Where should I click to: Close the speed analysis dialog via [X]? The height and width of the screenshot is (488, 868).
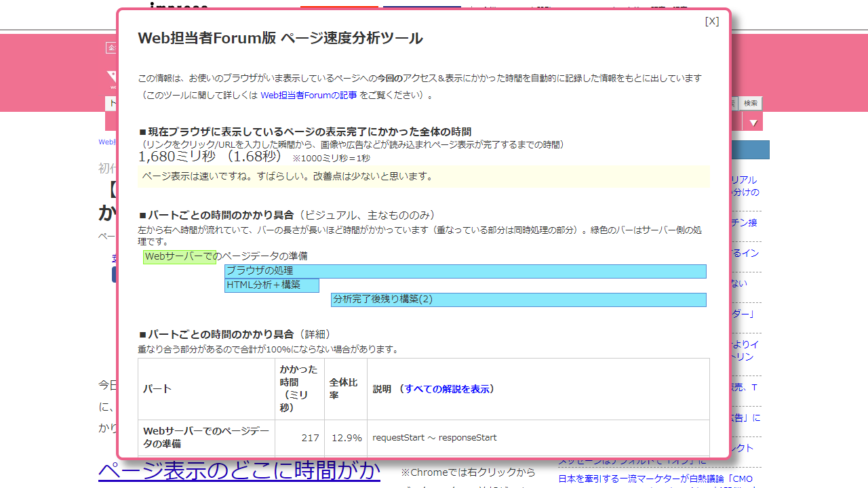tap(712, 21)
